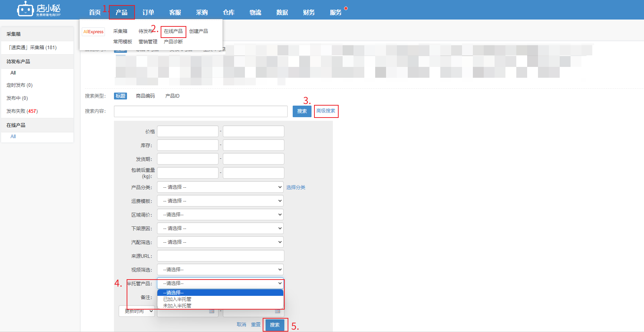This screenshot has height=332, width=644.
Task: Select 在线产品 in submenu
Action: [x=173, y=31]
